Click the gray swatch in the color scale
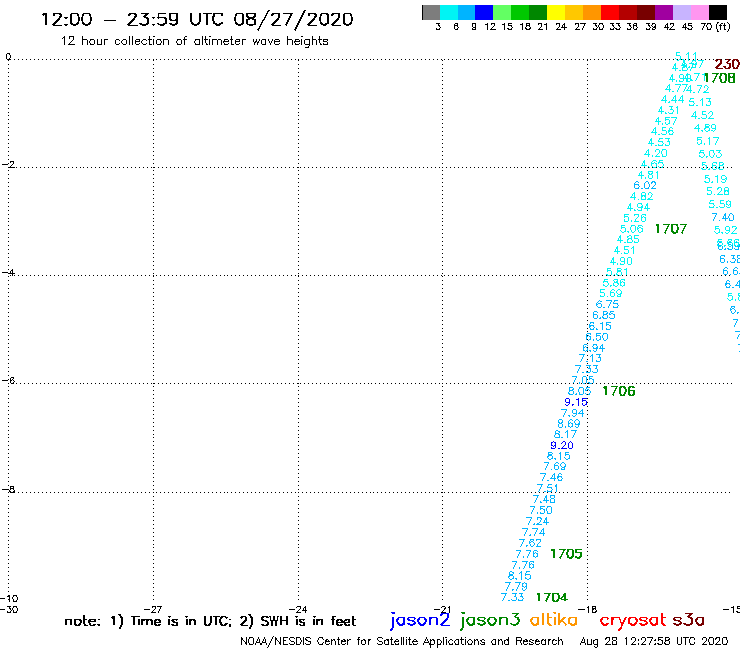Image resolution: width=740 pixels, height=650 pixels. click(431, 12)
